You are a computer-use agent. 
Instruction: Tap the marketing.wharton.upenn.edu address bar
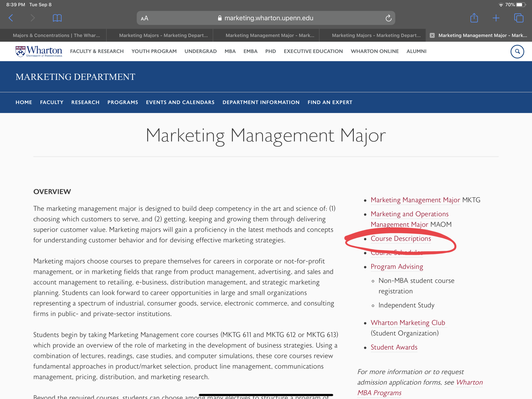pos(266,18)
